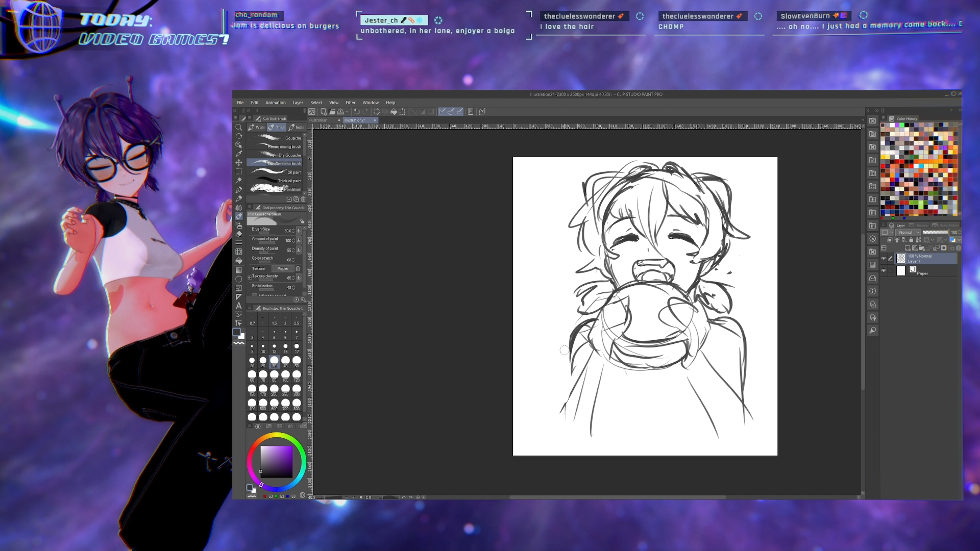Screen dimensions: 980x551
Task: Click the Undo arrow in command bar
Action: coord(357,112)
